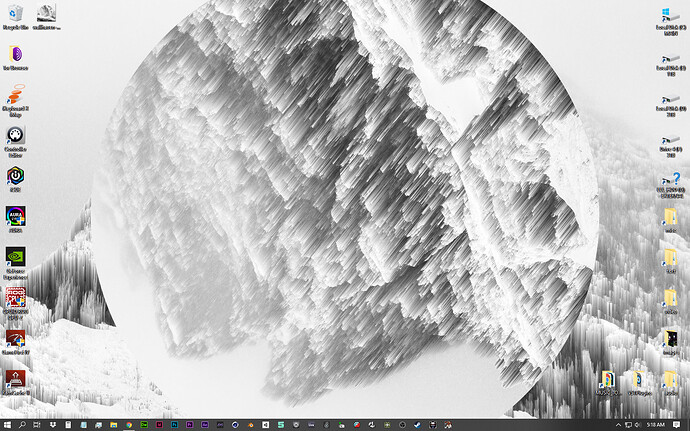Viewport: 690px width, 431px height.
Task: Open File Explorer from taskbar
Action: 114,425
